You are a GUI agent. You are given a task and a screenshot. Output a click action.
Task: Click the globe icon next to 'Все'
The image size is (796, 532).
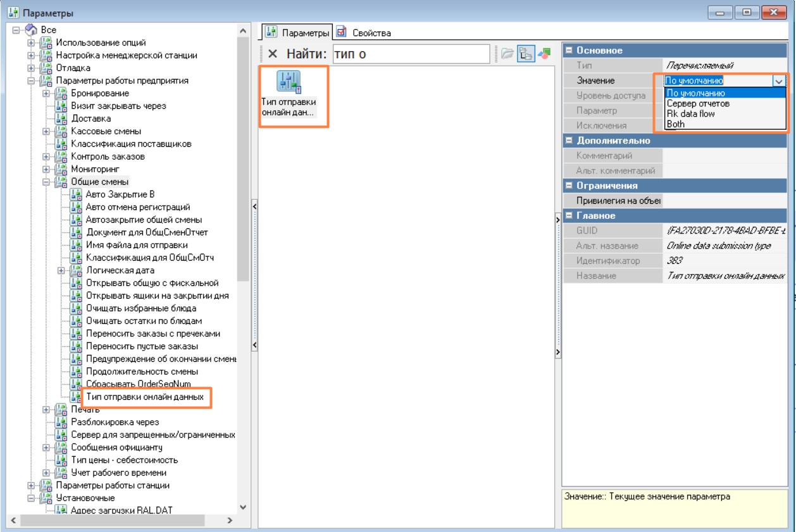click(x=31, y=30)
